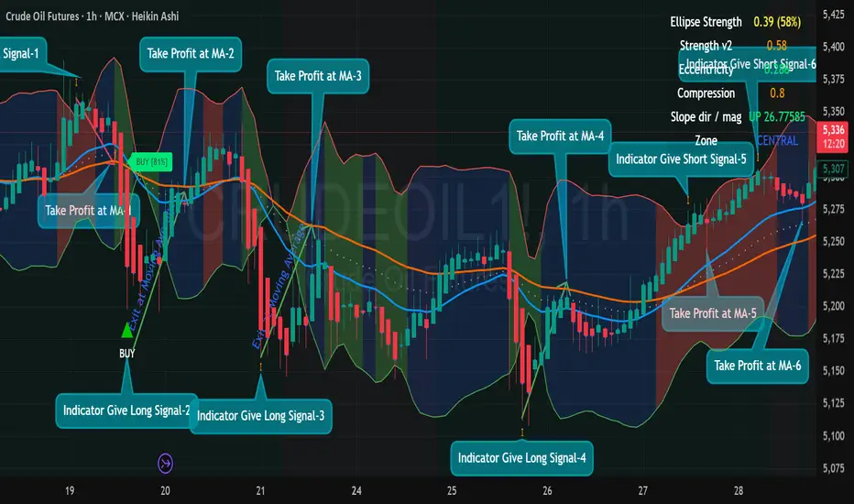
Task: Click date 25 on the time axis
Action: pos(452,491)
